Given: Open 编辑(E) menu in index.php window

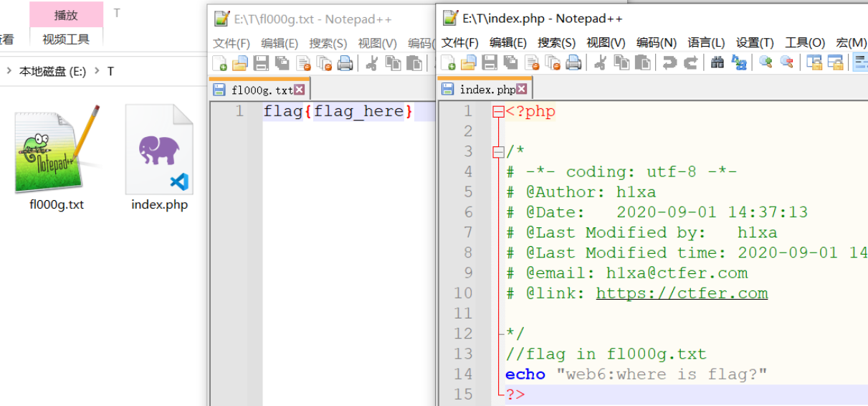Looking at the screenshot, I should (508, 43).
